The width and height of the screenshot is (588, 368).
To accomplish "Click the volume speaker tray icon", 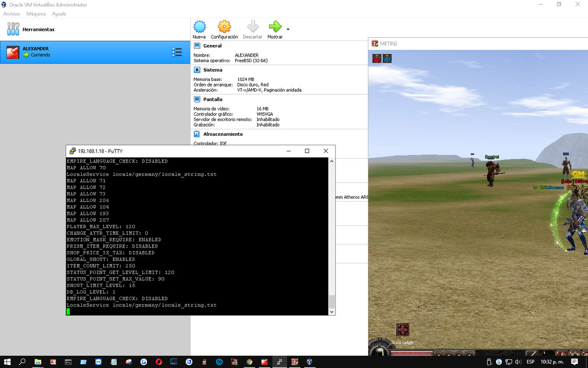I will 518,362.
